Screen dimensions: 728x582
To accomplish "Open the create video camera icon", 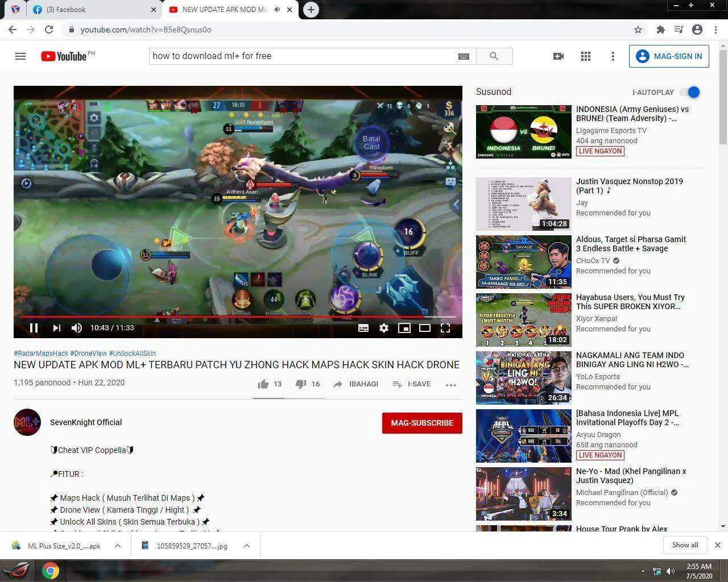I will (559, 56).
